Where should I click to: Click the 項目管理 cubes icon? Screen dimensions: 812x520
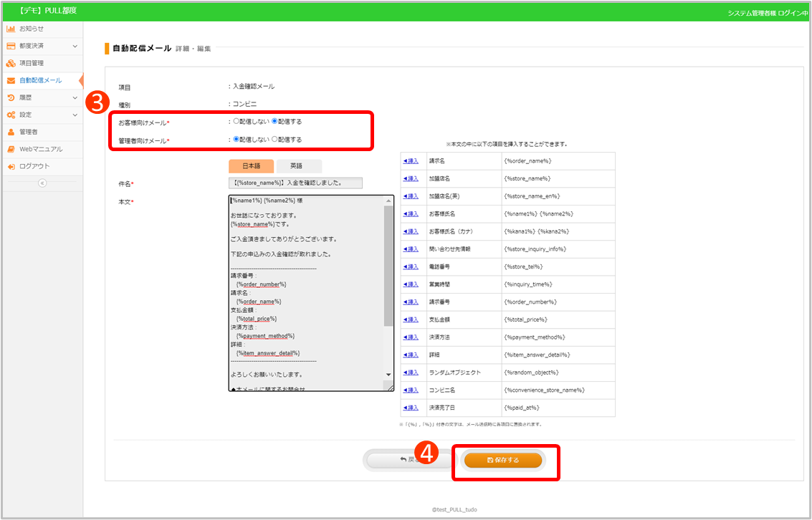(x=11, y=63)
